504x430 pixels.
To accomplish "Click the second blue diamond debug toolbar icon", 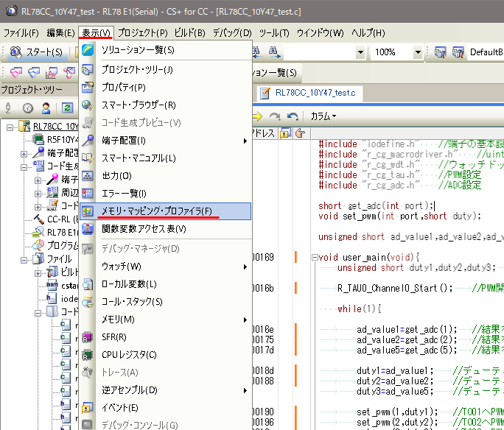I will (34, 73).
